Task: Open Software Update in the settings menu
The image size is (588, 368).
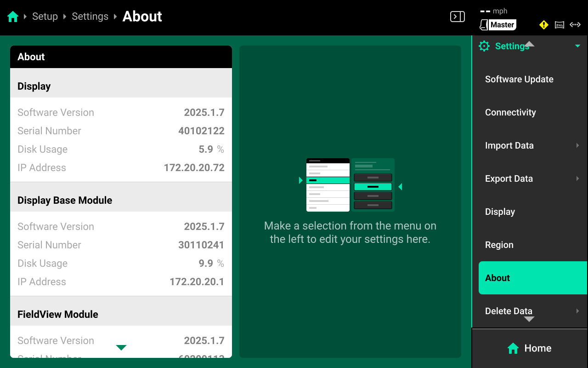Action: click(519, 79)
